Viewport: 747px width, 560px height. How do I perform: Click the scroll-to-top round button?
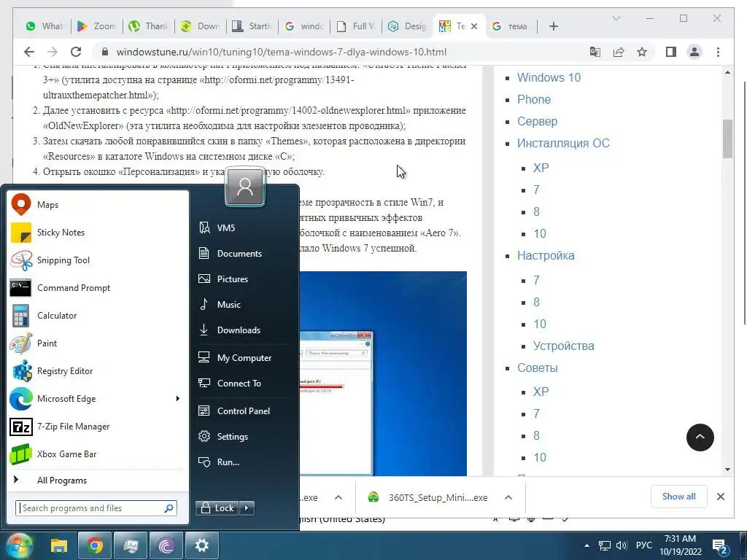click(x=700, y=437)
